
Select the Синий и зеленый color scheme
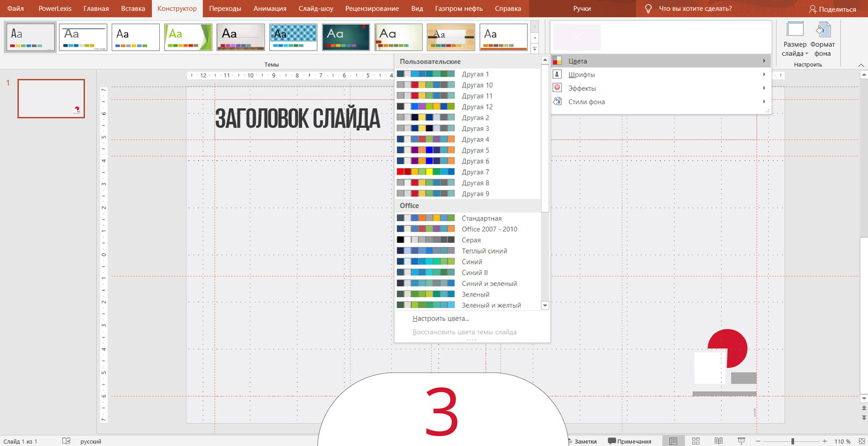click(x=468, y=283)
